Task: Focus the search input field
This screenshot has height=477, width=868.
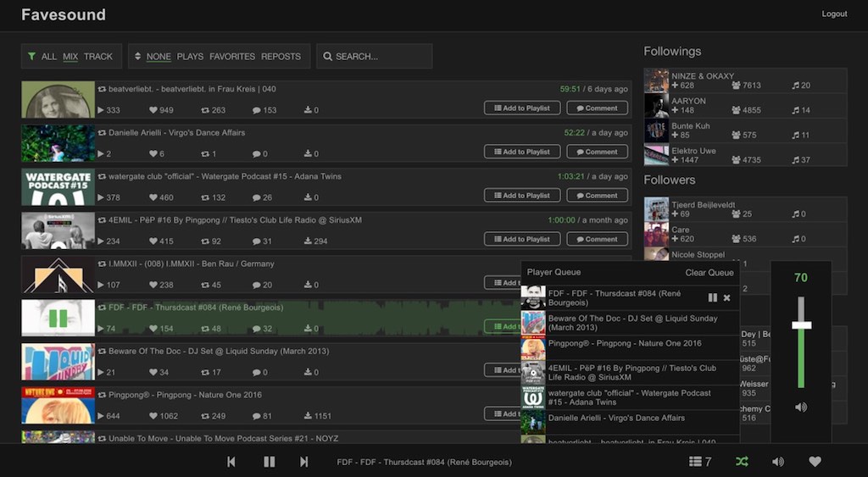Action: 374,57
